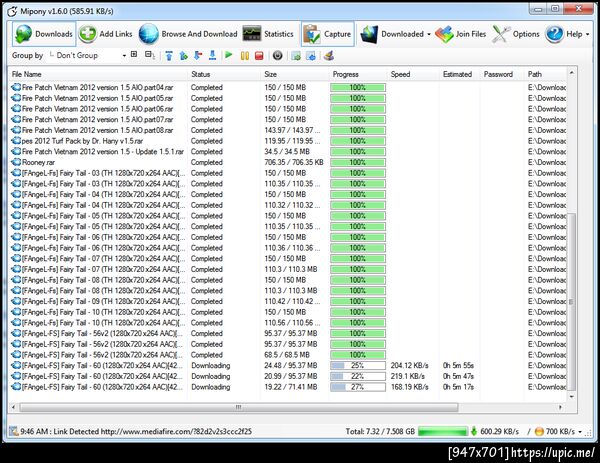
Task: Click the broom clean completed icon
Action: (x=329, y=56)
